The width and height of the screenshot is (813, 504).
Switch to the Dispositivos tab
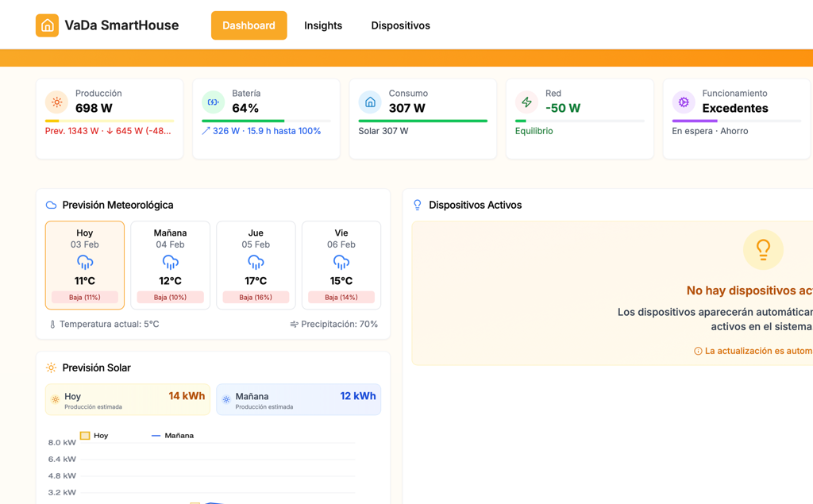(x=400, y=25)
